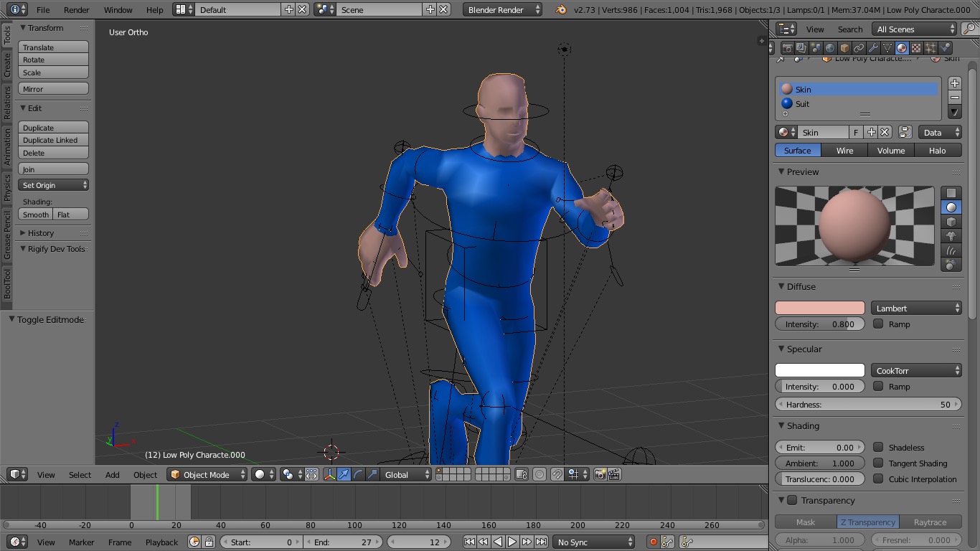Open the Create tab in tool shelf
The width and height of the screenshot is (980, 551).
coord(7,65)
